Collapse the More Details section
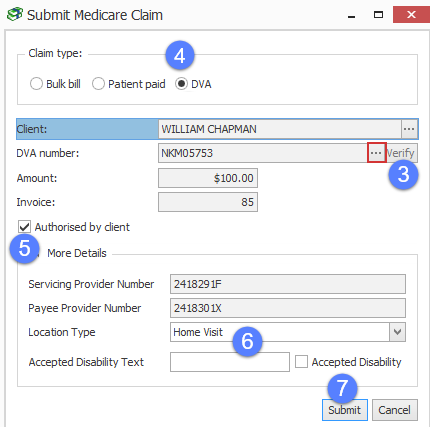 pyautogui.click(x=36, y=253)
